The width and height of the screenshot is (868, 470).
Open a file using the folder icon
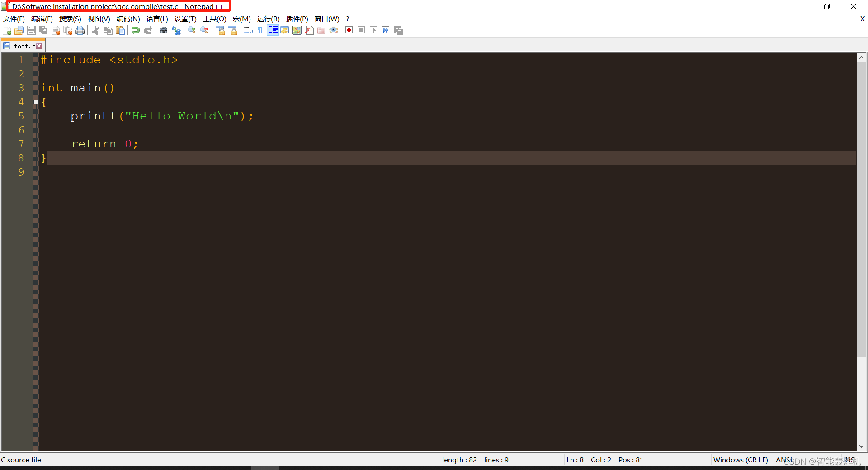point(19,30)
